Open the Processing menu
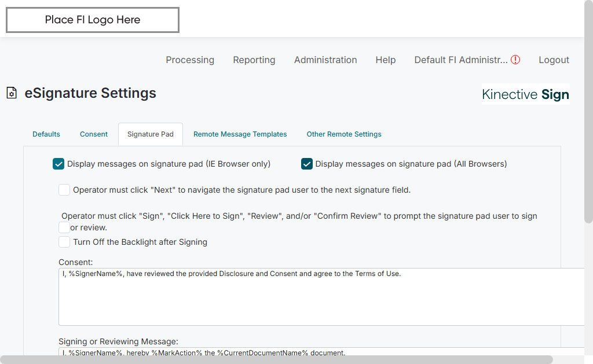The height and width of the screenshot is (364, 593). [x=190, y=60]
